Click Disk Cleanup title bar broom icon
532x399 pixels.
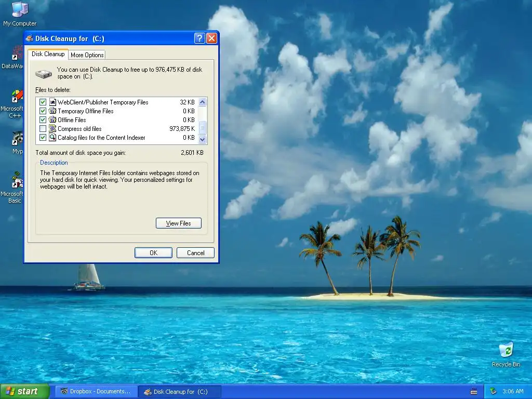click(x=30, y=38)
